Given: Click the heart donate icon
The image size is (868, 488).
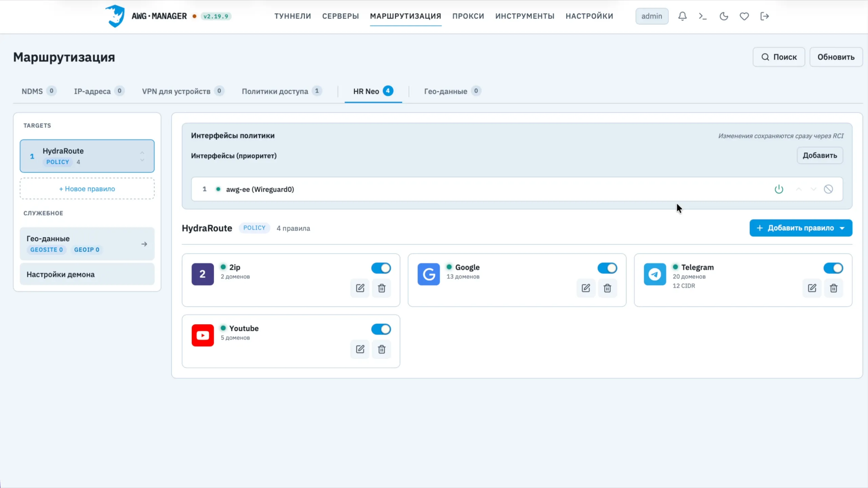Looking at the screenshot, I should coord(744,16).
